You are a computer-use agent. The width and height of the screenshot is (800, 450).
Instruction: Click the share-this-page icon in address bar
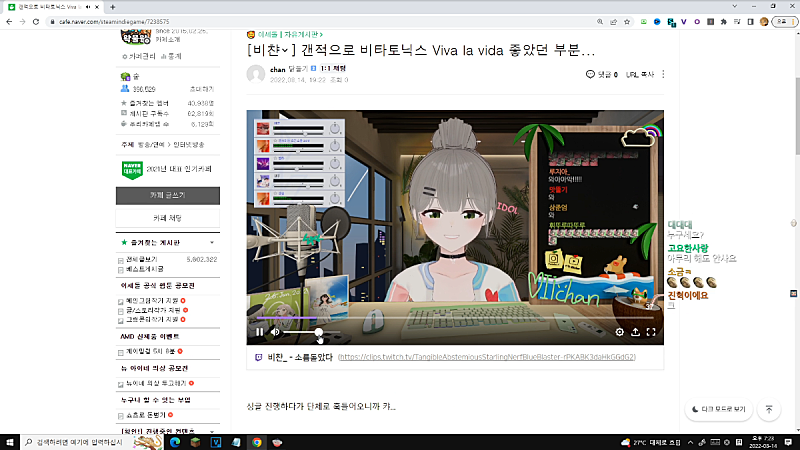pyautogui.click(x=613, y=22)
